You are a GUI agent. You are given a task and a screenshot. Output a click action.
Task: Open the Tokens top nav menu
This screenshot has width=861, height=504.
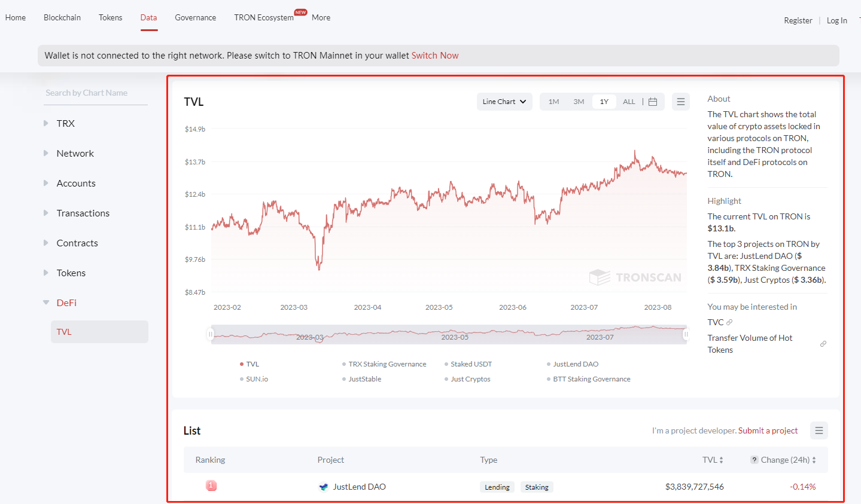tap(111, 17)
